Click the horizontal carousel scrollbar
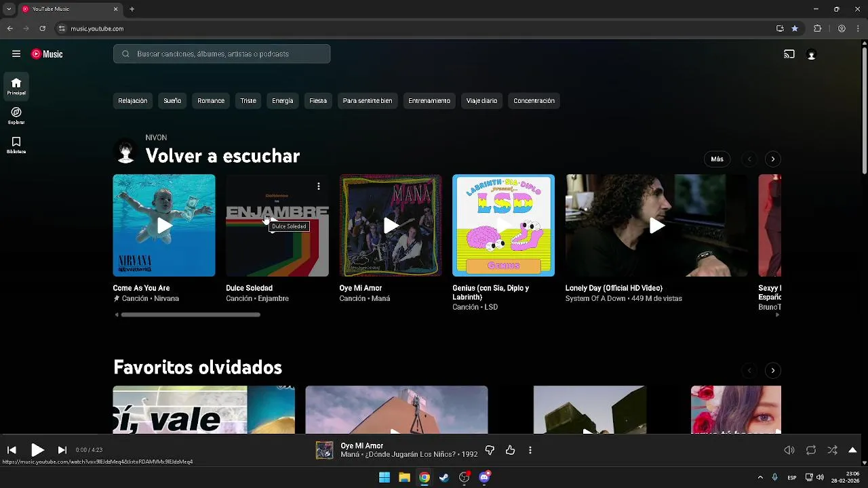The image size is (868, 488). [x=191, y=315]
